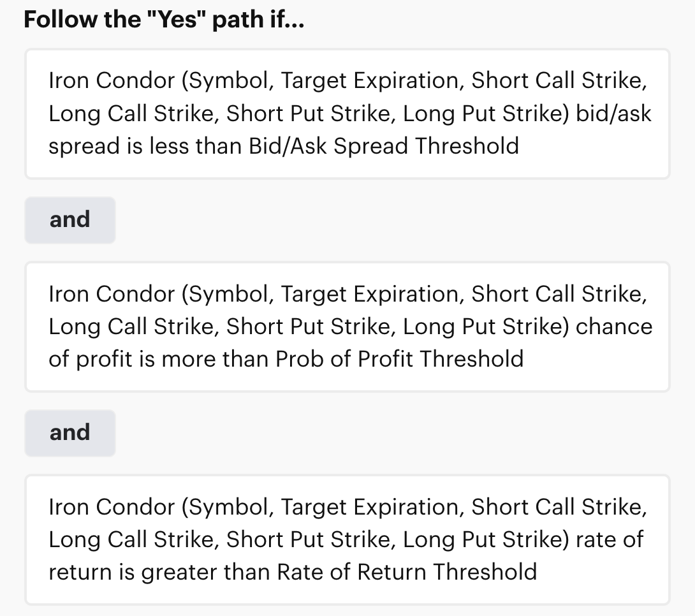
Task: Open the rate of return condition box
Action: (347, 539)
